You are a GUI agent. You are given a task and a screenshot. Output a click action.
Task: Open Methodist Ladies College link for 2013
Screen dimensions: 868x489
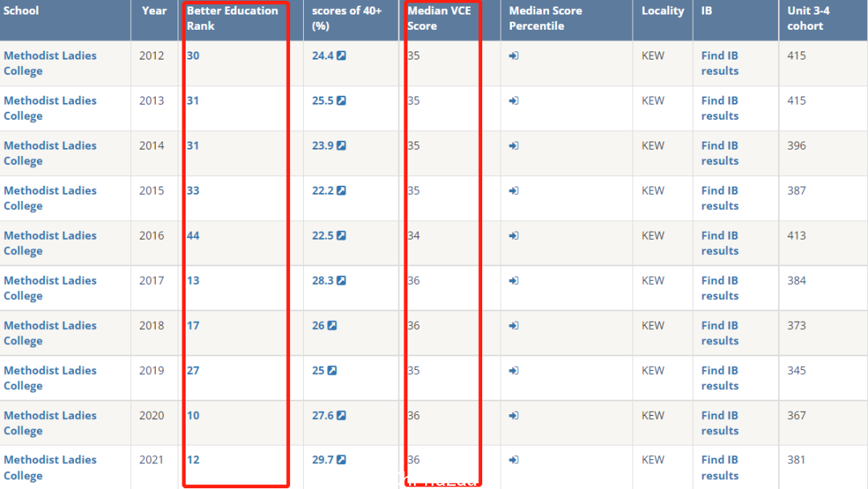point(50,108)
